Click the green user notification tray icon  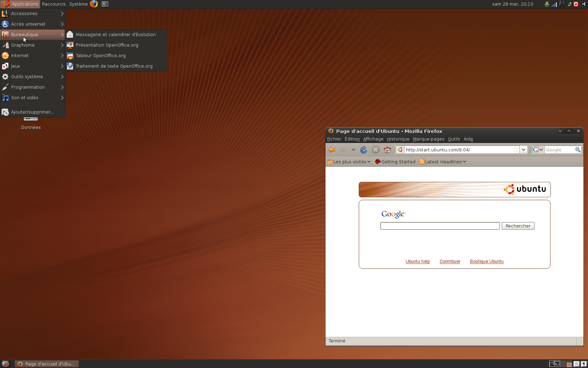[547, 4]
